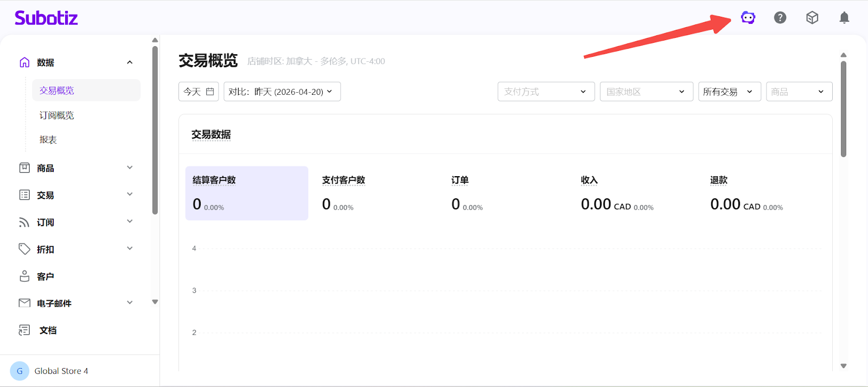Viewport: 868px width, 387px height.
Task: Click the help question mark icon
Action: pos(780,18)
